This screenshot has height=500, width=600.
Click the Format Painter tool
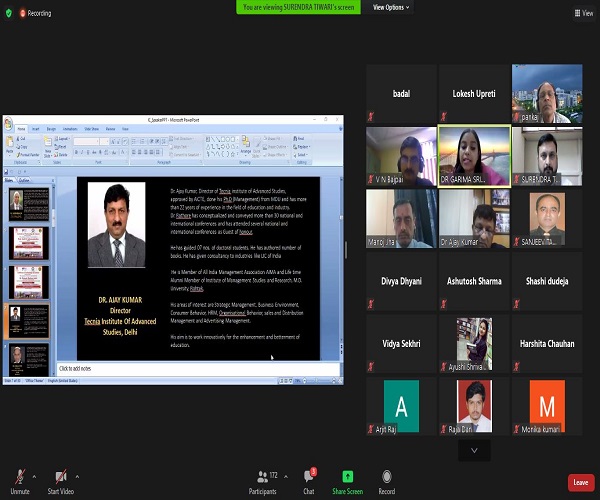pyautogui.click(x=28, y=155)
